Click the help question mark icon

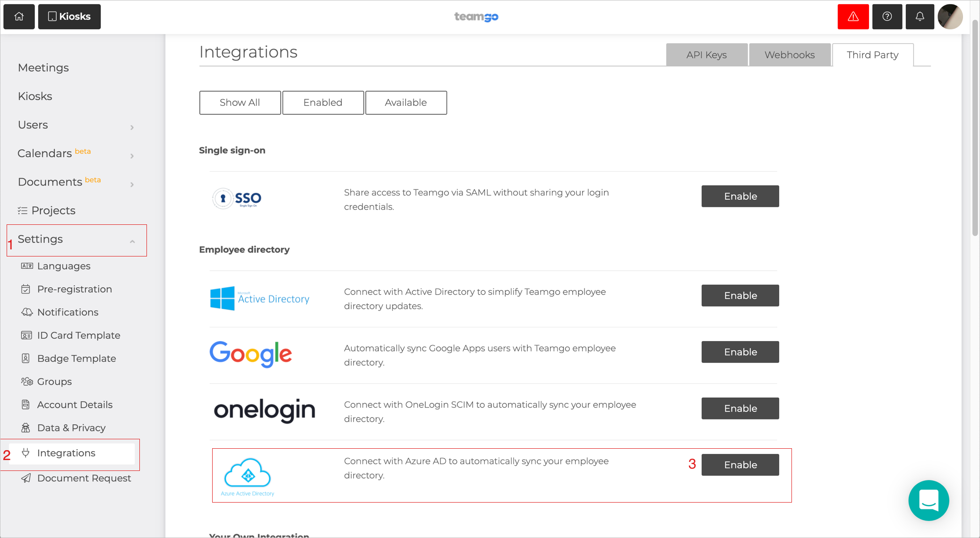[887, 17]
